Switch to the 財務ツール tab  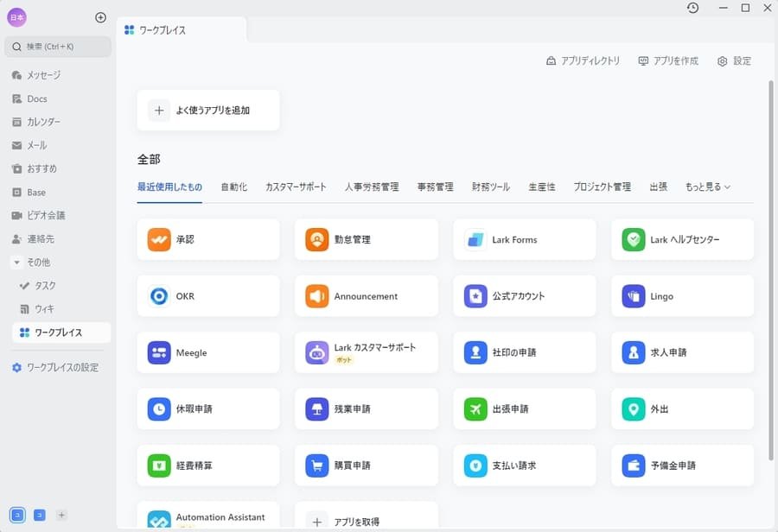point(490,186)
